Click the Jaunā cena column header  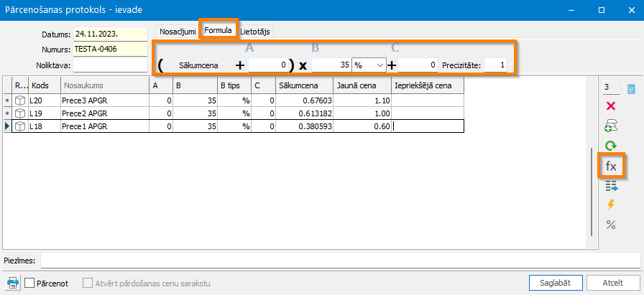point(362,85)
